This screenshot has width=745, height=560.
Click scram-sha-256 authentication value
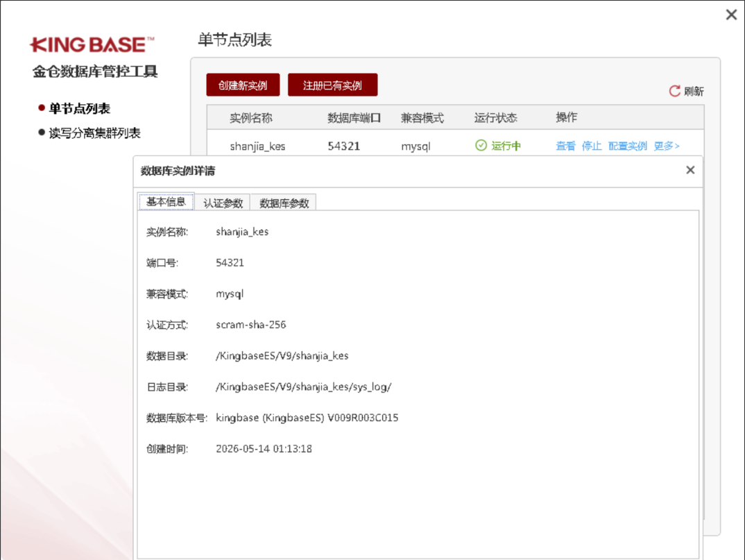tap(251, 325)
